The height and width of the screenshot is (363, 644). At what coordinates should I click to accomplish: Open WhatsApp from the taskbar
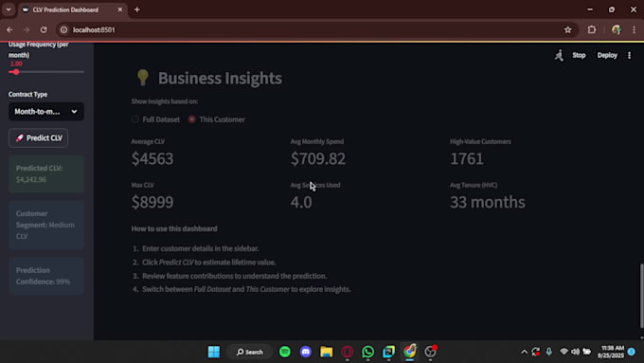[x=368, y=352]
